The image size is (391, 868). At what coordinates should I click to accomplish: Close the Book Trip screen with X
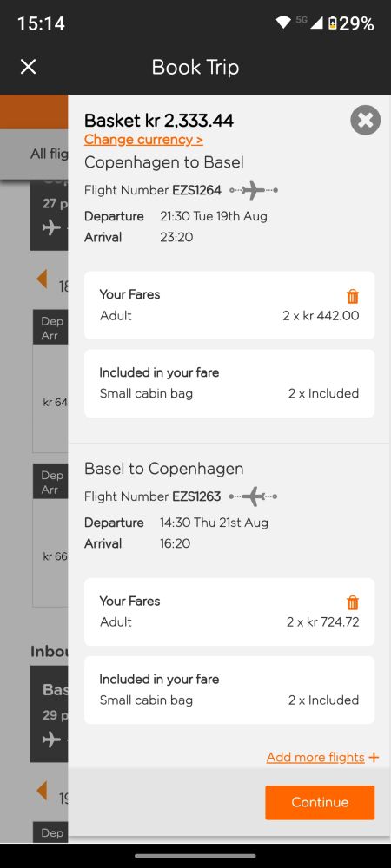(29, 67)
